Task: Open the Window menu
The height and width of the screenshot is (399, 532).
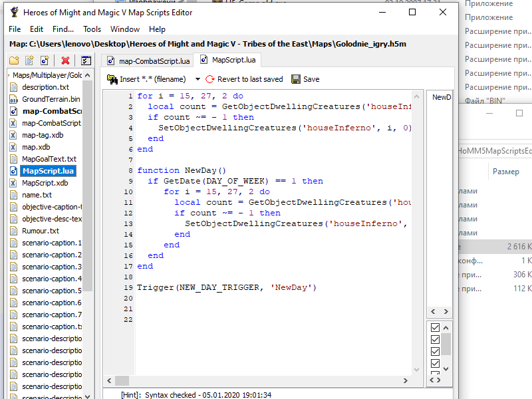Action: (x=125, y=29)
